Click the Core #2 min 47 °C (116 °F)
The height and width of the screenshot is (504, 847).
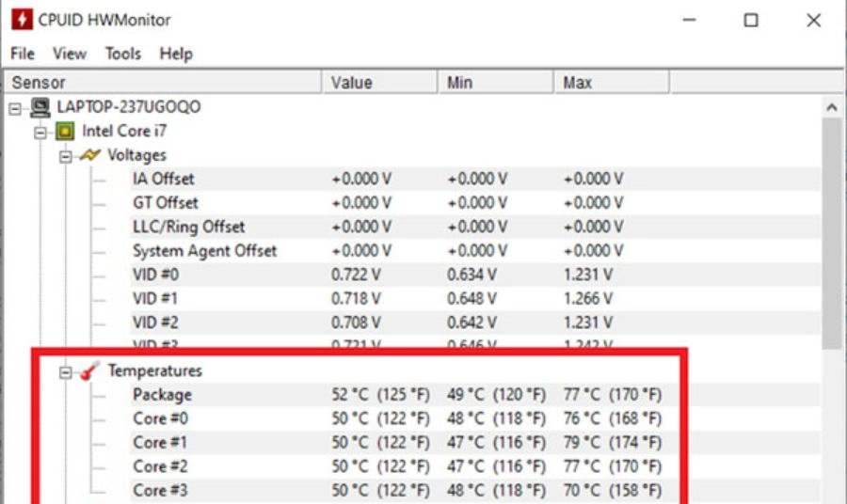coord(496,466)
